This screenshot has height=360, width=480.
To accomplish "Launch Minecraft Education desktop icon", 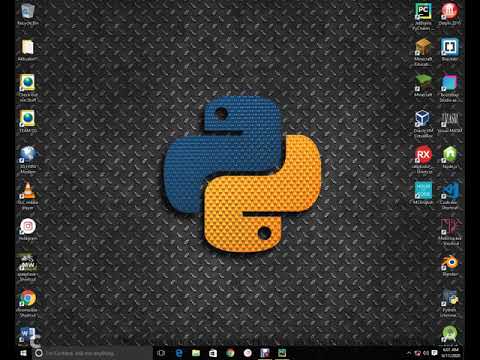I will [423, 51].
